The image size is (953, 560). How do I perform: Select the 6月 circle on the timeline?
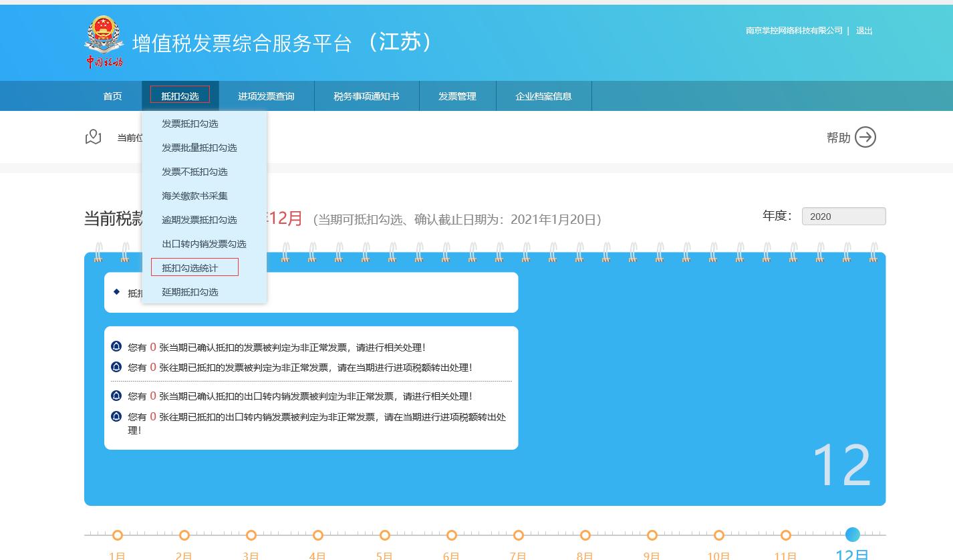(x=452, y=535)
